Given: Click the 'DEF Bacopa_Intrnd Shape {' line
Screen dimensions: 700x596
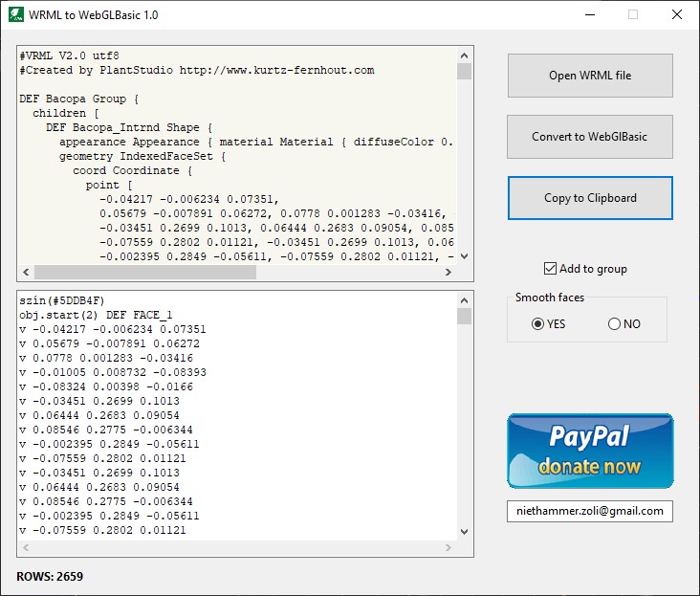Looking at the screenshot, I should pos(129,127).
